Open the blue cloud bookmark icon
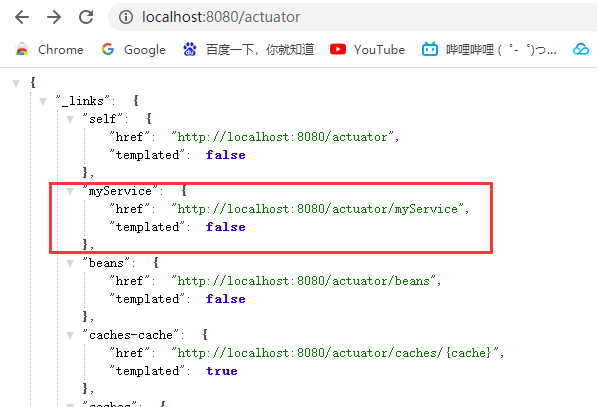 581,49
